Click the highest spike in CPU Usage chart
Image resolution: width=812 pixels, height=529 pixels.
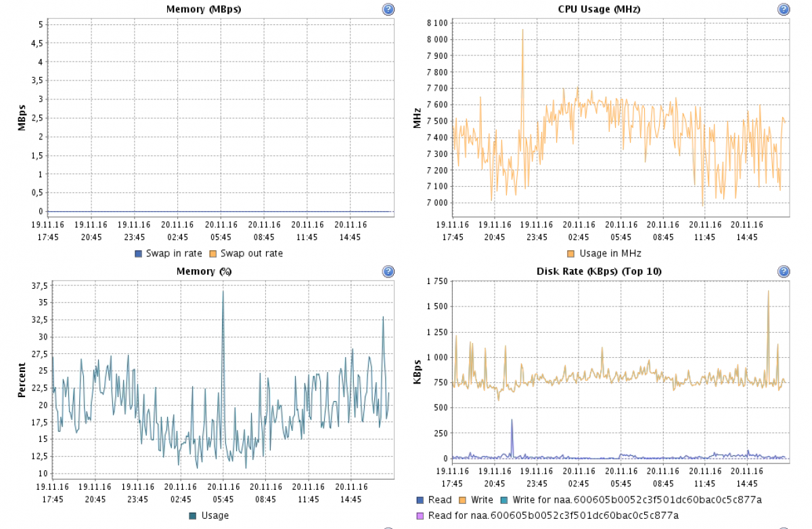tap(522, 30)
